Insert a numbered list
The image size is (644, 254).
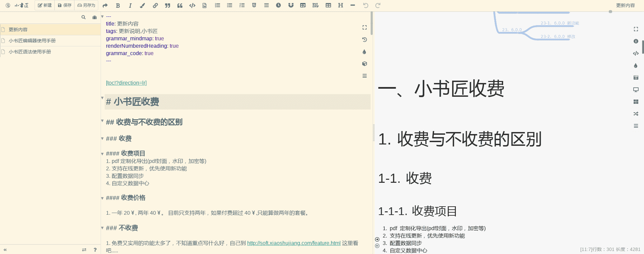[x=217, y=5]
